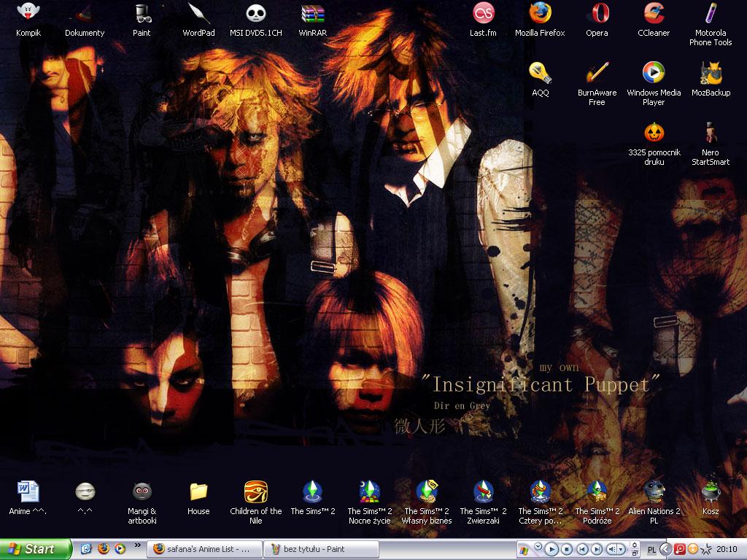Click the Motorola Phone Tools icon
This screenshot has height=560, width=747.
[711, 24]
